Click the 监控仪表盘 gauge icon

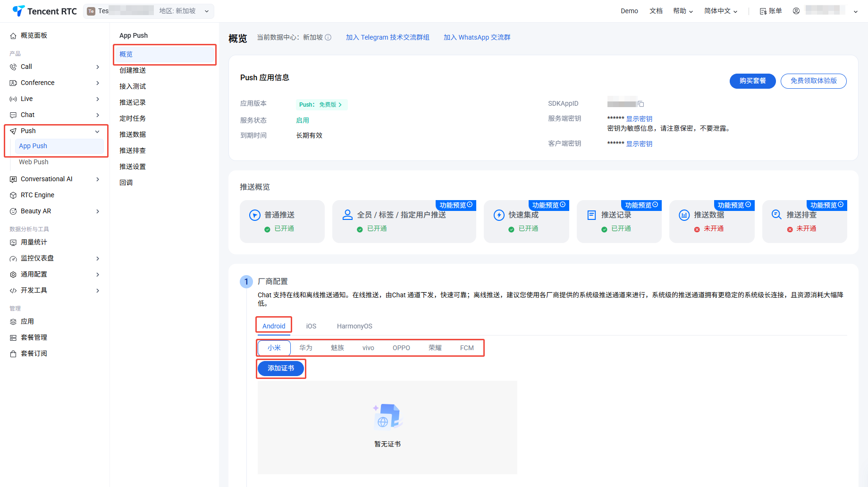point(13,259)
